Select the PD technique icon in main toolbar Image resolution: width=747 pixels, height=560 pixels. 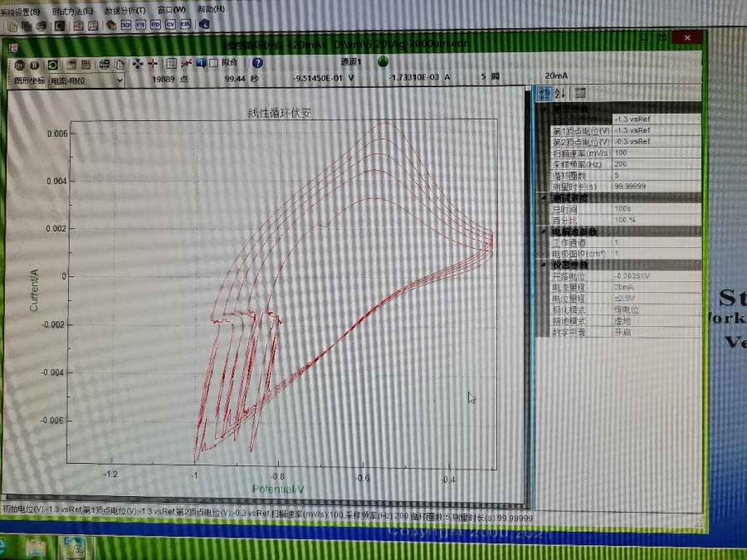(156, 24)
